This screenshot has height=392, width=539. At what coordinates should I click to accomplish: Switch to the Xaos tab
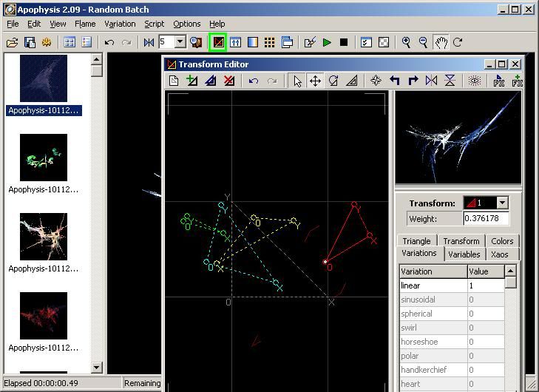[x=500, y=254]
